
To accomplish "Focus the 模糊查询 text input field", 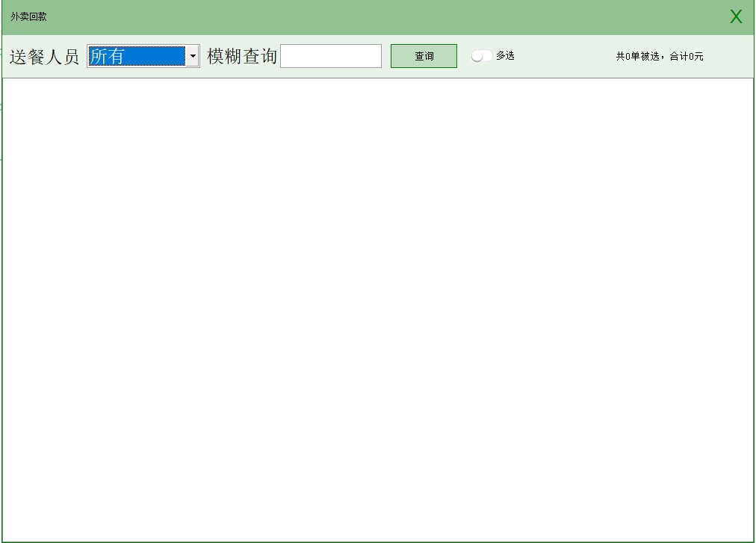I will (330, 56).
